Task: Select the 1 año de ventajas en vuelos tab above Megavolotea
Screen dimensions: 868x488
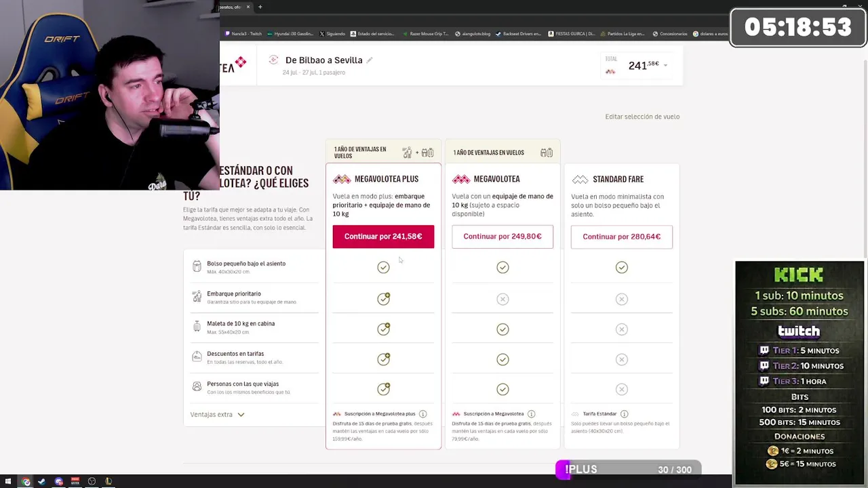Action: 502,152
